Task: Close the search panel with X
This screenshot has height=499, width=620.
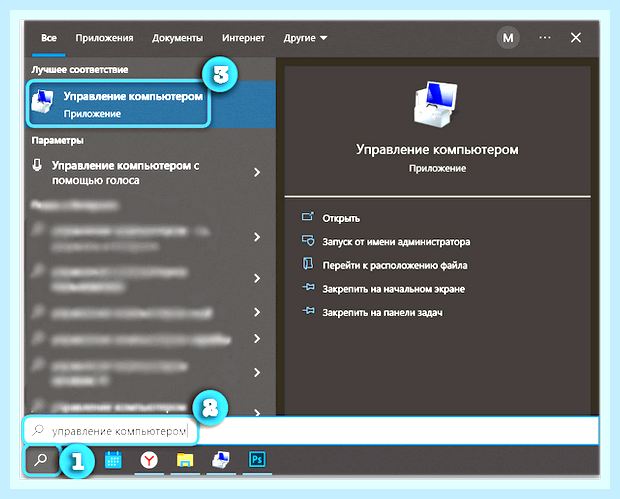Action: pyautogui.click(x=576, y=38)
